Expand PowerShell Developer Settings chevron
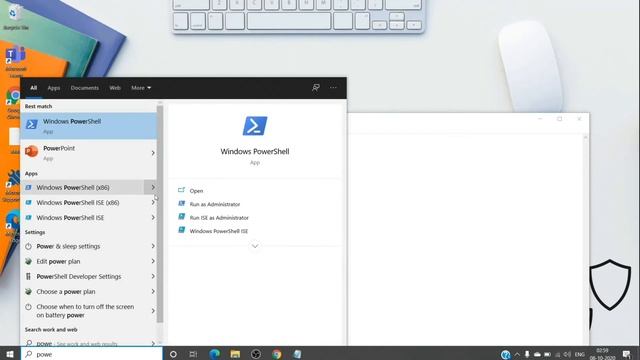640x360 pixels. tap(153, 276)
